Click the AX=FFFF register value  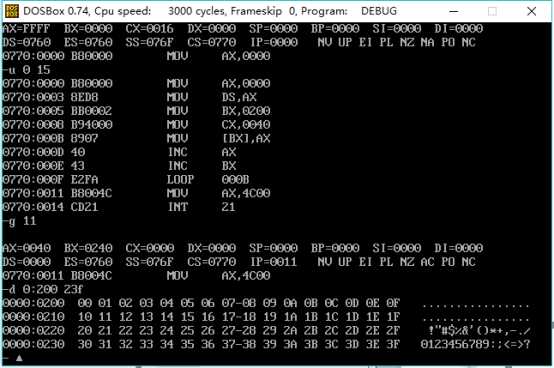click(26, 29)
